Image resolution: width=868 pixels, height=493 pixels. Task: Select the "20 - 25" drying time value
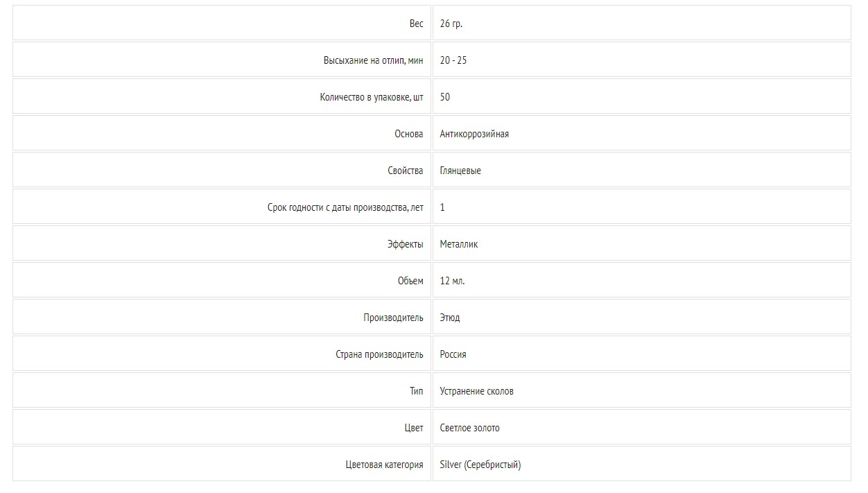coord(453,60)
